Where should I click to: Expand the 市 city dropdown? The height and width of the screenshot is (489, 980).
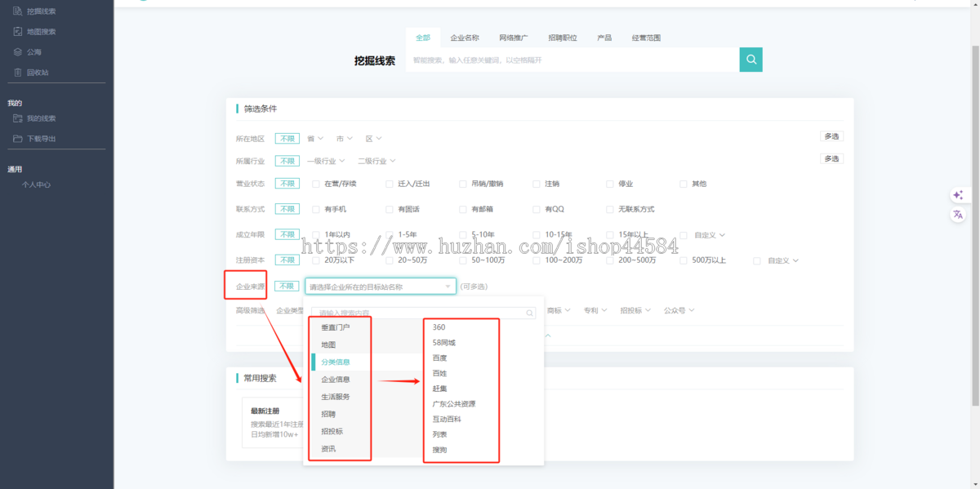(345, 139)
